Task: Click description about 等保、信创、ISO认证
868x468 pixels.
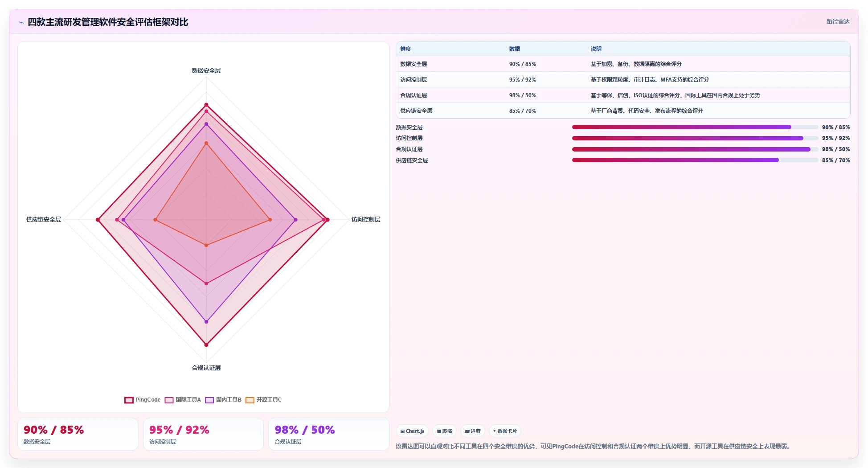Action: (676, 95)
